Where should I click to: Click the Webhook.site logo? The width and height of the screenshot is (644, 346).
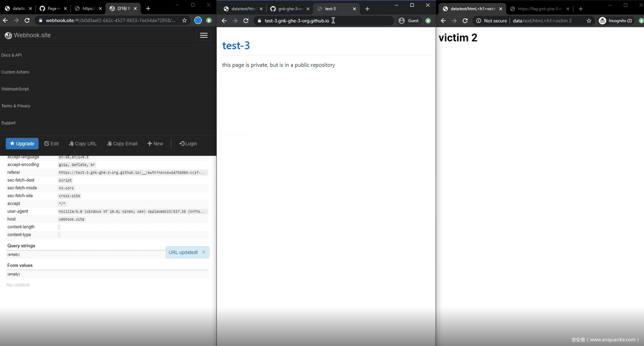(x=28, y=35)
